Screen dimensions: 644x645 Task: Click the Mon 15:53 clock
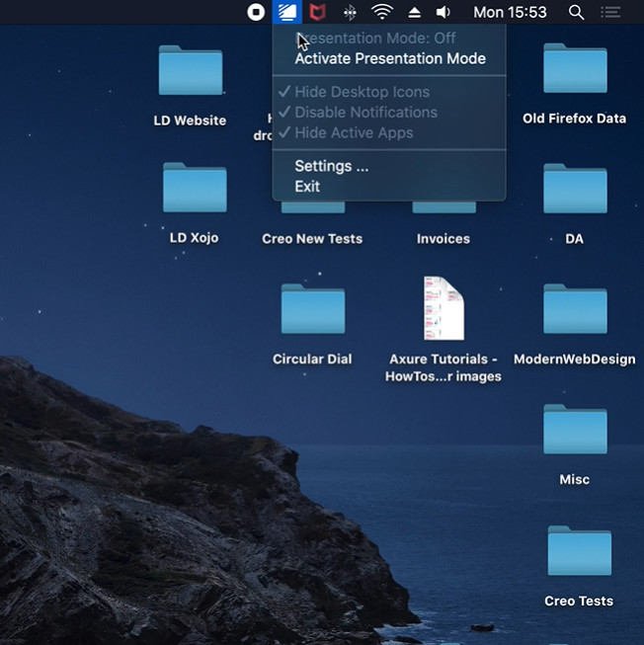(510, 12)
